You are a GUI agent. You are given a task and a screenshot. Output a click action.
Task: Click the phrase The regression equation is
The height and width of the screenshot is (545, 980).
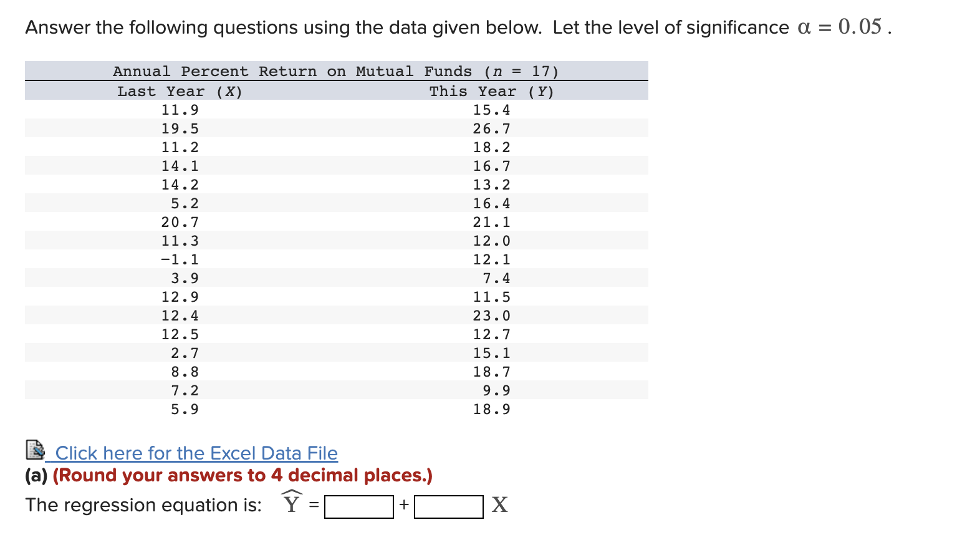(x=142, y=504)
